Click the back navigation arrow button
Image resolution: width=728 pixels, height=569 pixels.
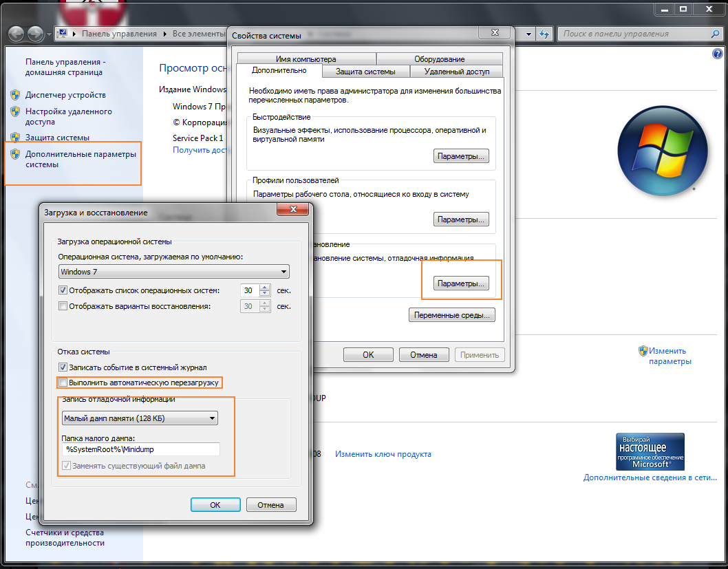pos(17,34)
